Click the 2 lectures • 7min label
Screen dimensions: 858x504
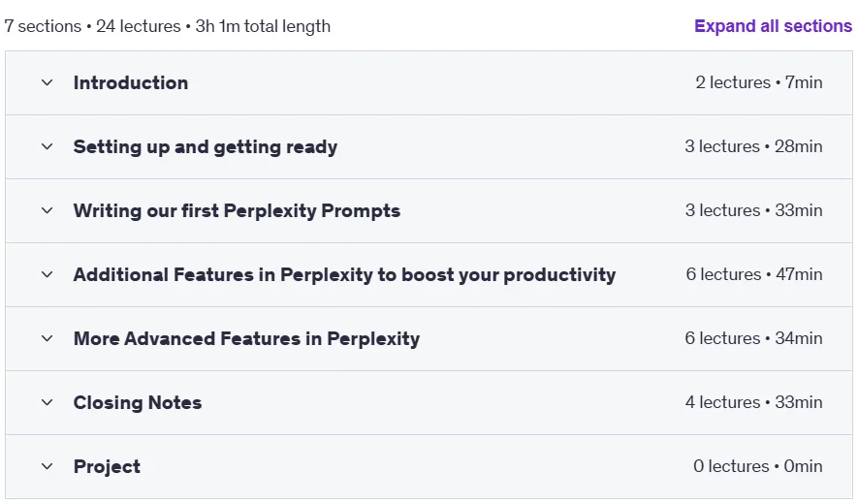click(759, 82)
